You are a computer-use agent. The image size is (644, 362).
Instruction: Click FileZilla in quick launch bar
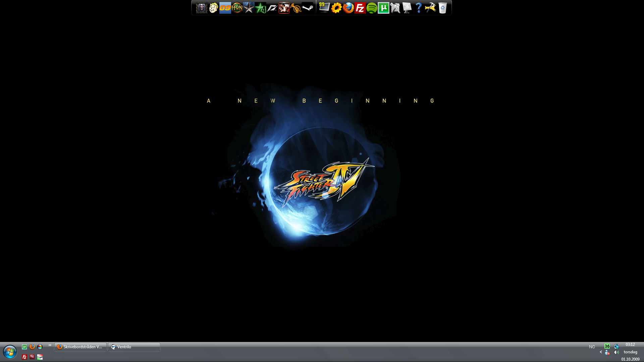click(x=24, y=357)
